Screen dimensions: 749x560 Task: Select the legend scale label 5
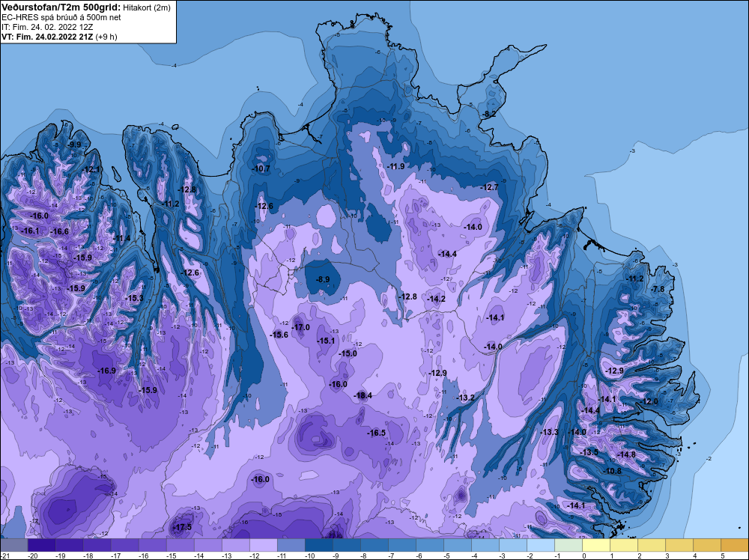pos(722,556)
